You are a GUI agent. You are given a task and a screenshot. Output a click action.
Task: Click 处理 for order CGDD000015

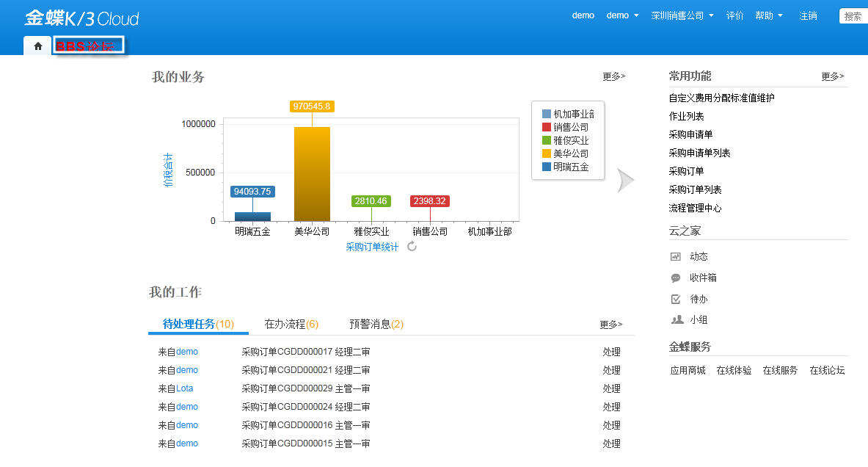tap(612, 444)
